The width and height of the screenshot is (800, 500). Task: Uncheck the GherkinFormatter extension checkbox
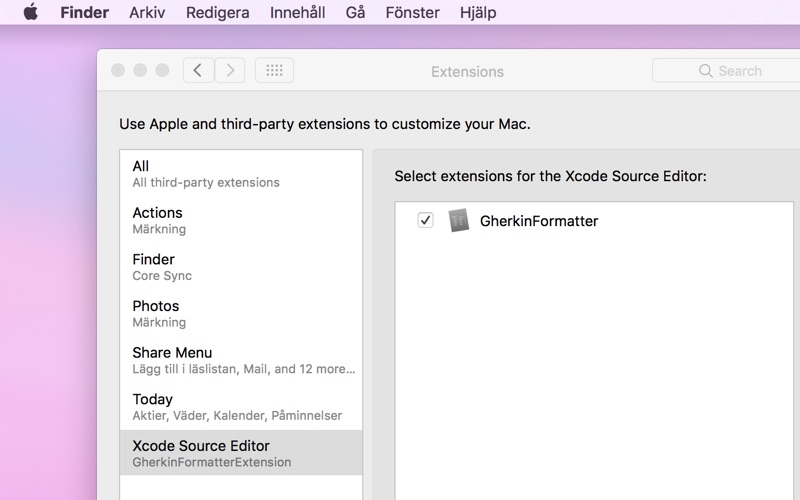coord(425,220)
